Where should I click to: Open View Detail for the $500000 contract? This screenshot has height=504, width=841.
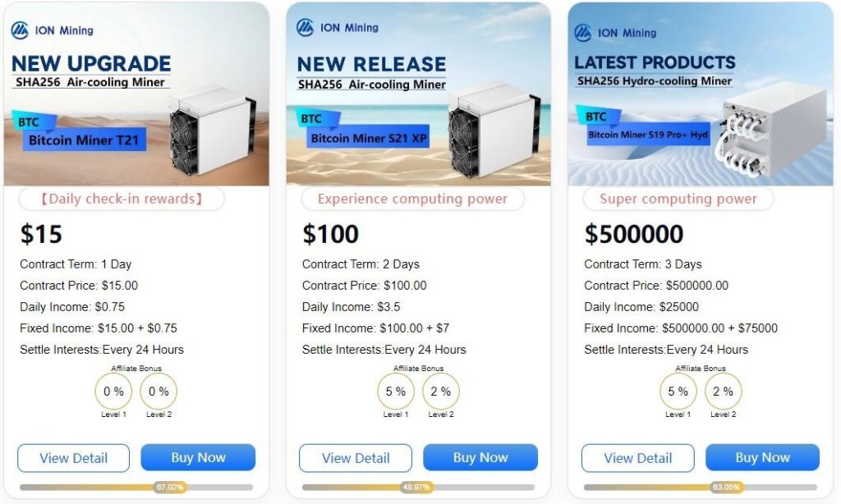(x=637, y=458)
